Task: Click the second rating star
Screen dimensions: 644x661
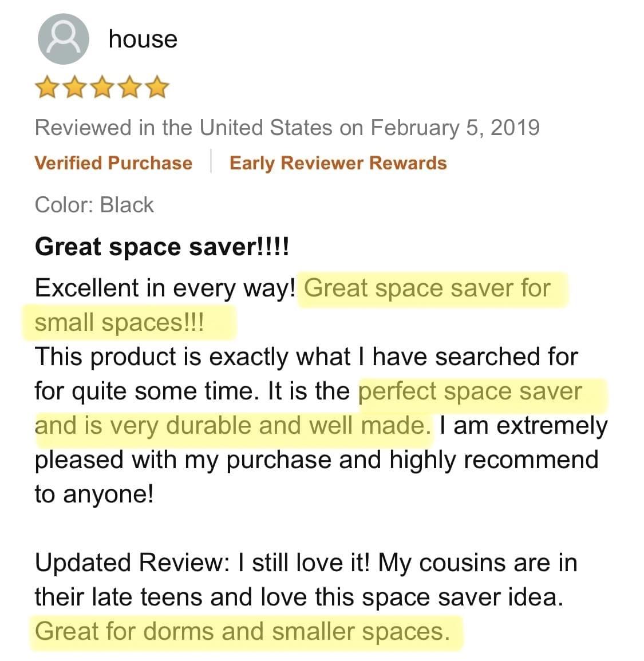Action: click(74, 88)
